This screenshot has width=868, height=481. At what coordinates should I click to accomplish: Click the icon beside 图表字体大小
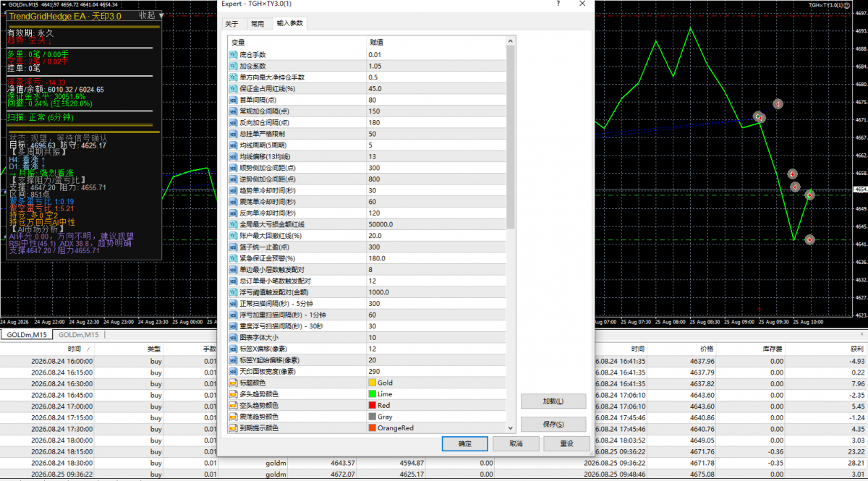point(233,337)
